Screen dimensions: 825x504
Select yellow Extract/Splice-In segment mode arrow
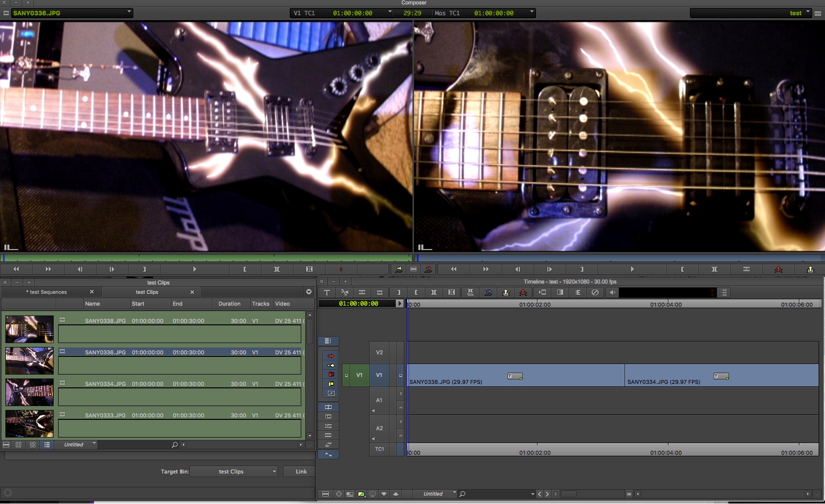(331, 365)
